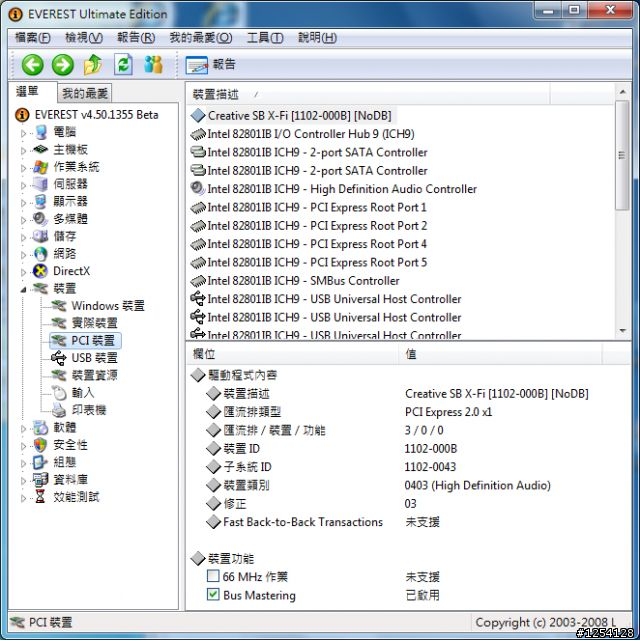Click the 效能測試 hourglass icon

(40, 496)
